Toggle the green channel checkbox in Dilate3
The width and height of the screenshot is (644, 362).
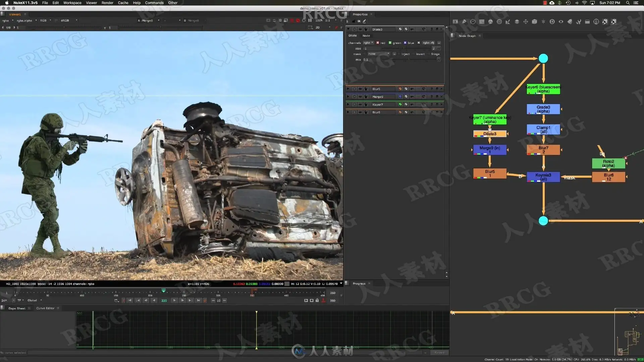390,43
